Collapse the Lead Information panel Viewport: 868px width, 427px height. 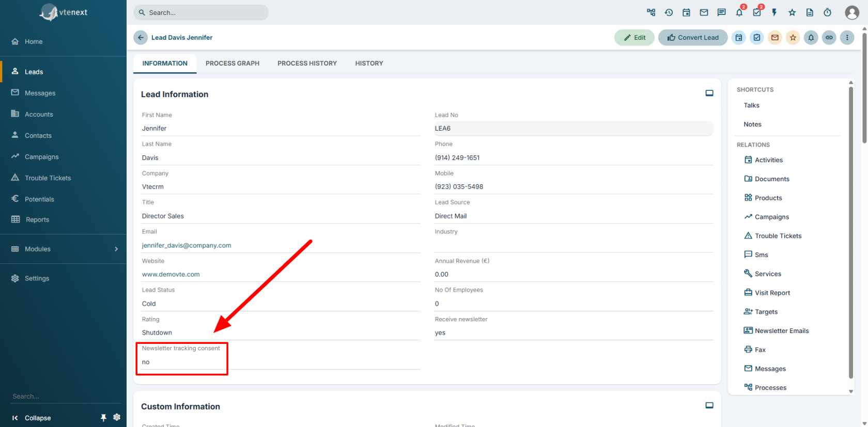point(709,93)
